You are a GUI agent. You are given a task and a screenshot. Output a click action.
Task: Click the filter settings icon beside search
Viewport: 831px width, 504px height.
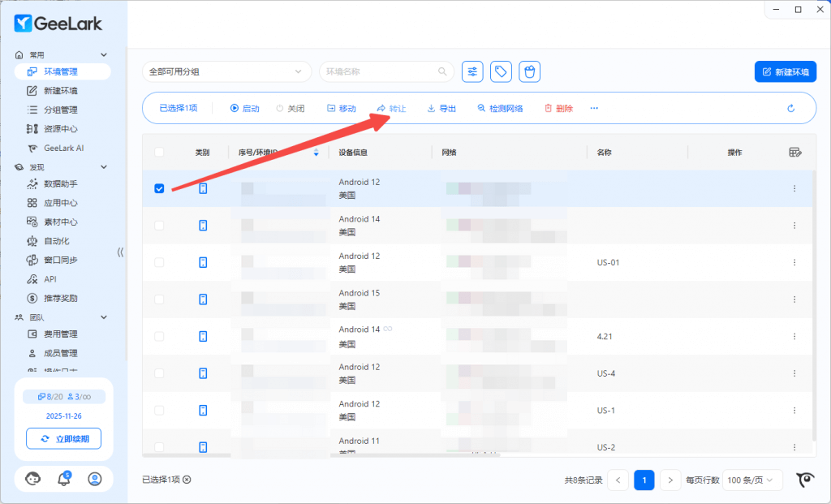click(472, 71)
